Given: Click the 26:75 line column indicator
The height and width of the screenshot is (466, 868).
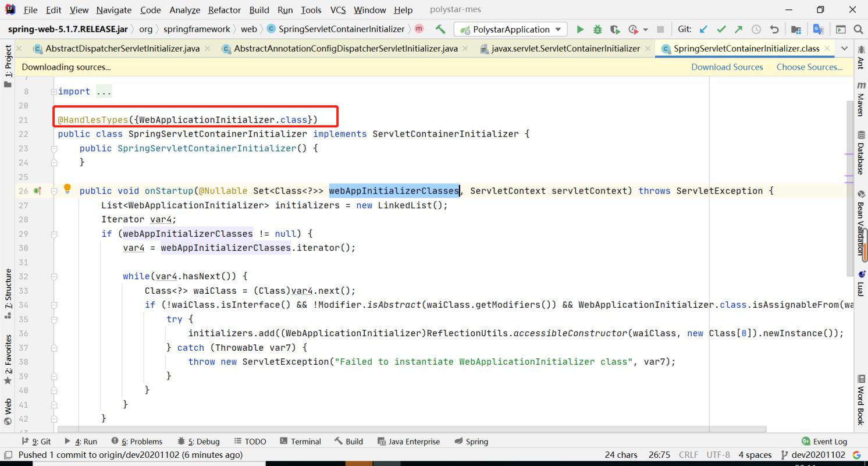Looking at the screenshot, I should pyautogui.click(x=660, y=455).
